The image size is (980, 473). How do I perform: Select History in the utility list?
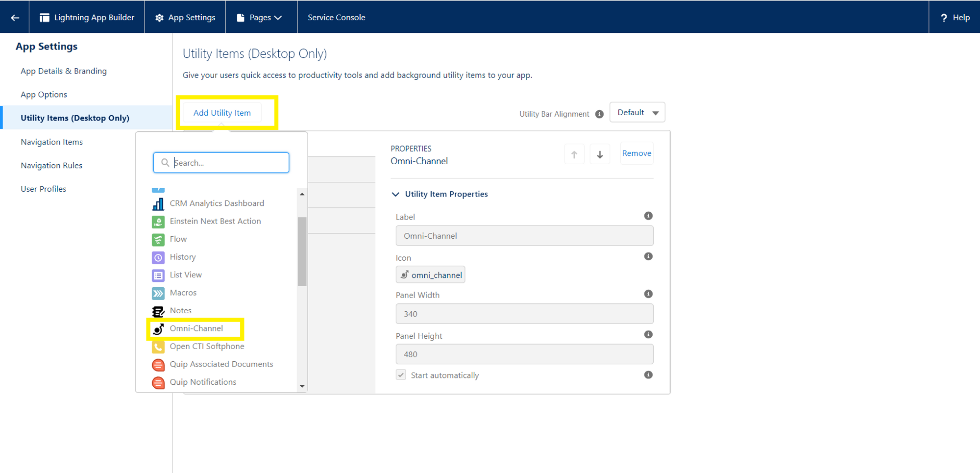tap(183, 257)
